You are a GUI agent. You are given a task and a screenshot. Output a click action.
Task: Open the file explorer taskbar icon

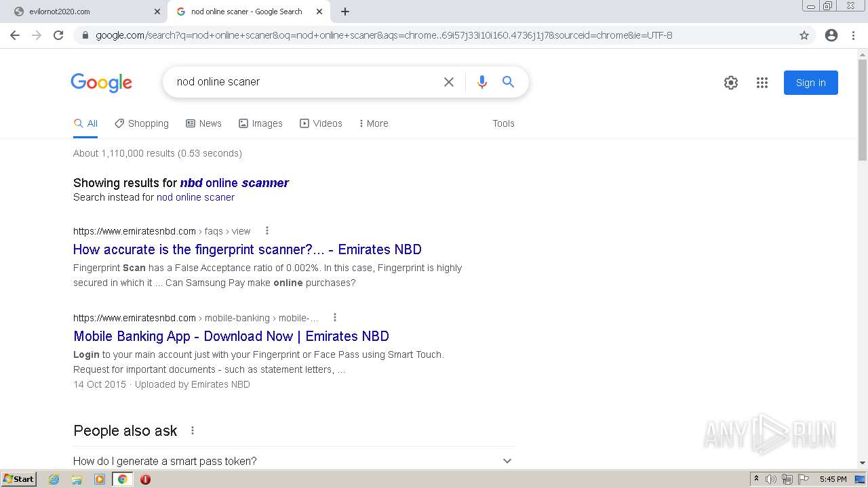[77, 479]
